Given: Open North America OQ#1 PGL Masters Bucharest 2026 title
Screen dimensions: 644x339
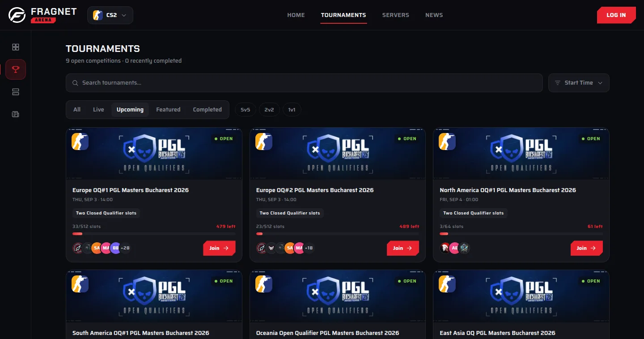Looking at the screenshot, I should click(508, 190).
